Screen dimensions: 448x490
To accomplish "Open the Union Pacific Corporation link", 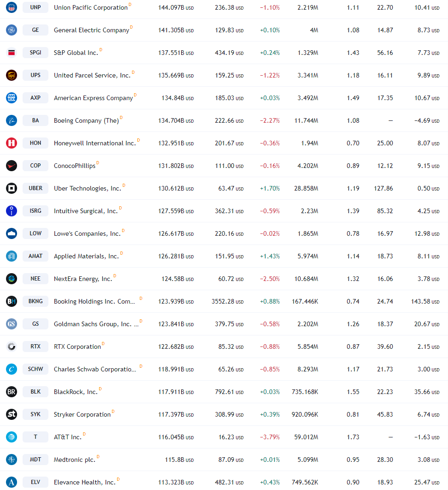I will [x=91, y=7].
